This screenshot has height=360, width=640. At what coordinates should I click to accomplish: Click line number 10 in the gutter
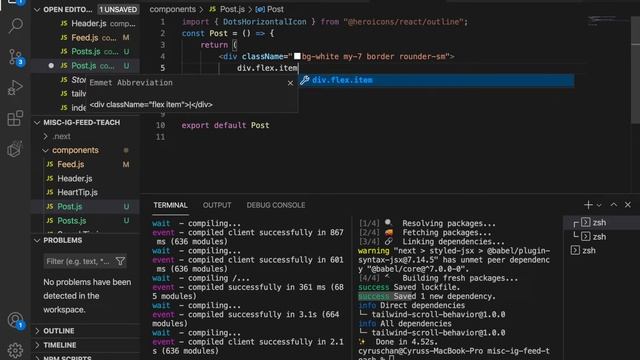160,125
